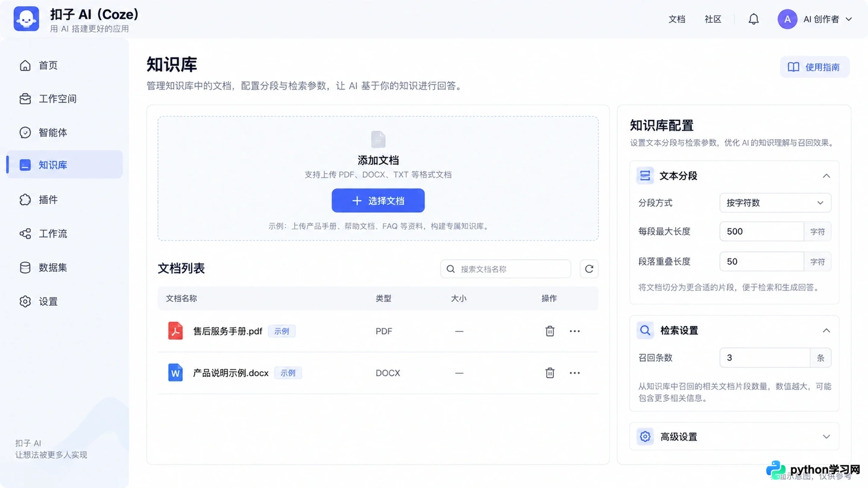Screen dimensions: 868x488
Task: Click the DOCX type cell
Action: tap(388, 373)
